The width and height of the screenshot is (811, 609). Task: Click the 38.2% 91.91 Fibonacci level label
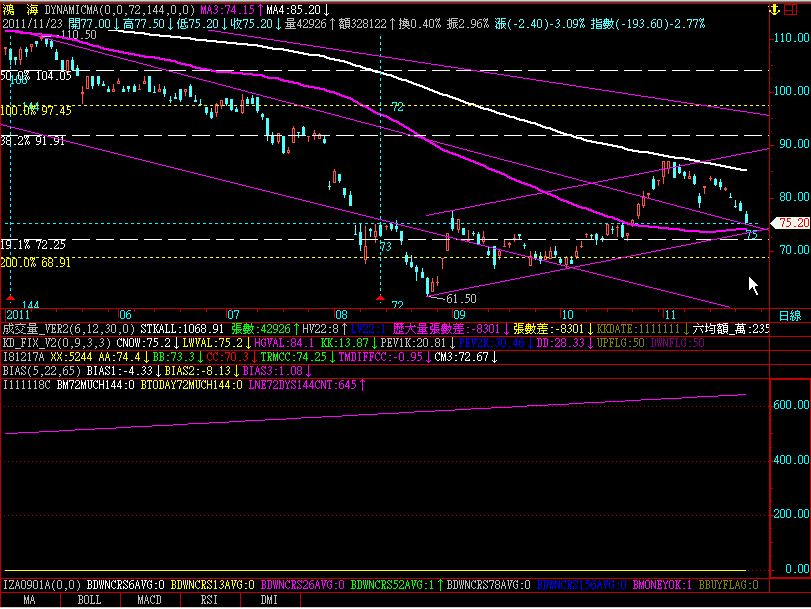coord(36,141)
